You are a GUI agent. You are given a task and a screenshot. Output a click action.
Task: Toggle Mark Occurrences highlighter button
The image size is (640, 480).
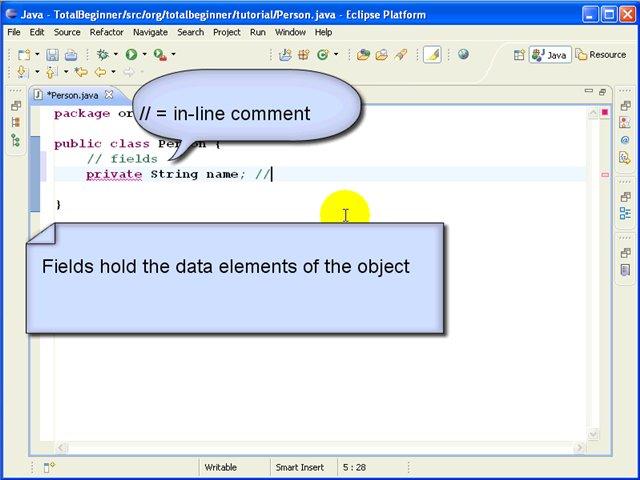click(x=431, y=55)
